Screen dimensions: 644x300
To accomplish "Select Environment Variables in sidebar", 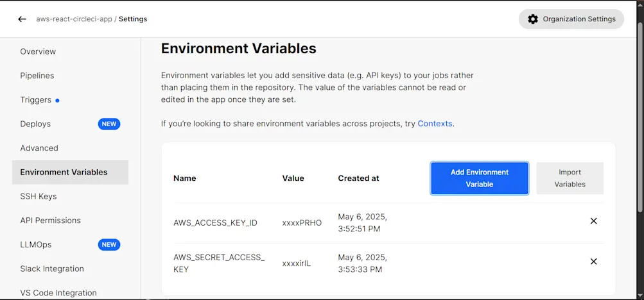I will click(70, 172).
